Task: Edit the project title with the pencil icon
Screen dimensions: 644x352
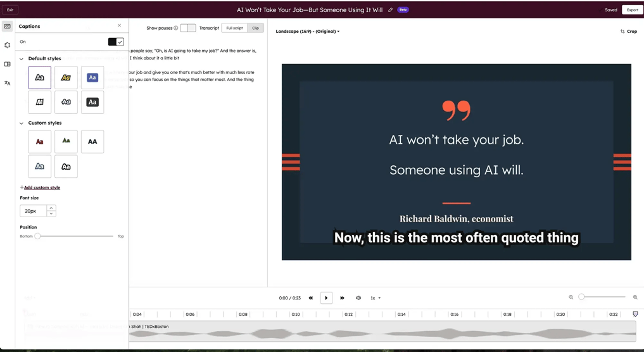Action: 390,10
